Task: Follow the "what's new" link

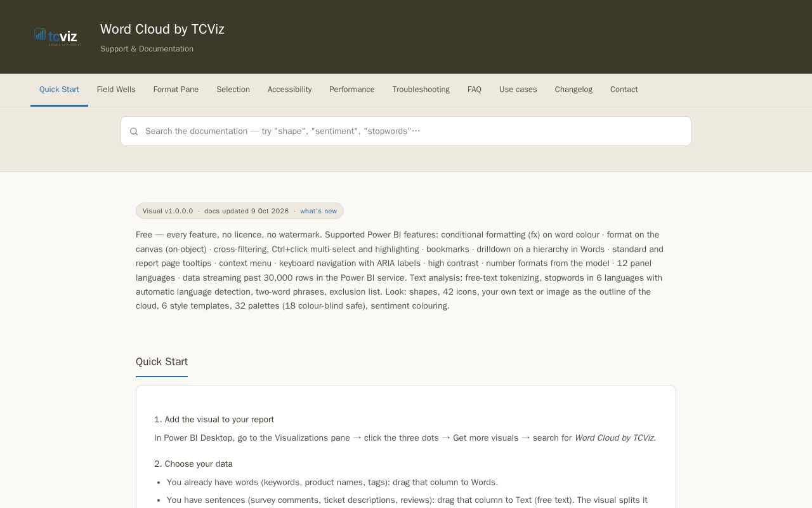Action: 318,211
